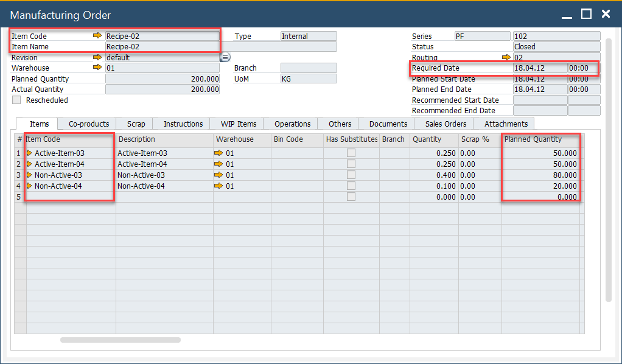622x364 pixels.
Task: Check Has Substitutes for Active-Item-03
Action: 351,153
